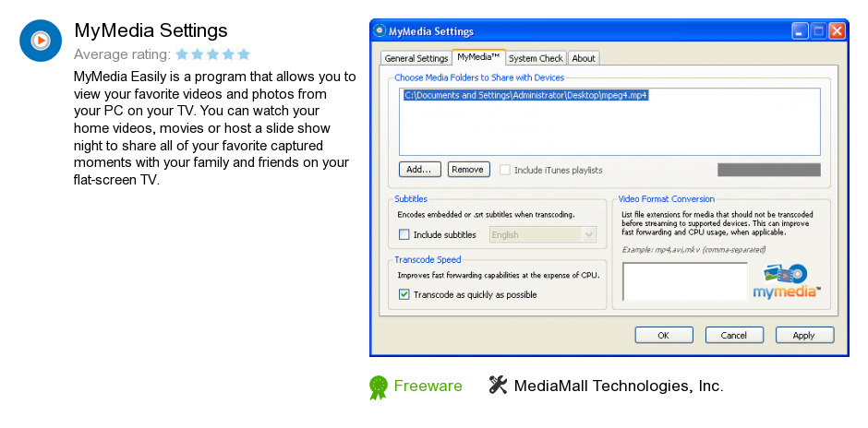Viewport: 868px width, 428px height.
Task: Open the System Check tab
Action: (x=536, y=58)
